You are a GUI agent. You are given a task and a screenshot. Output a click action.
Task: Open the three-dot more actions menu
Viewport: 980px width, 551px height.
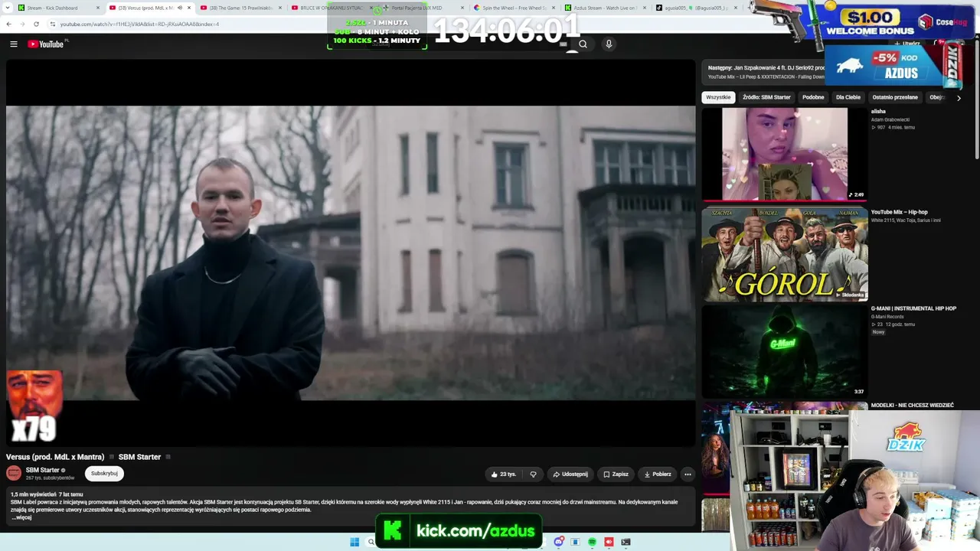pyautogui.click(x=688, y=474)
